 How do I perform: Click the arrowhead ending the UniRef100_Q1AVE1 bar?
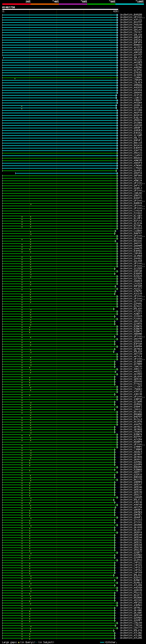tap(117, 171)
